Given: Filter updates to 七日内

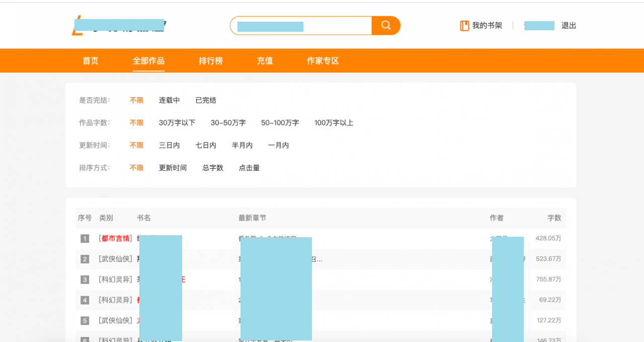Looking at the screenshot, I should [206, 146].
